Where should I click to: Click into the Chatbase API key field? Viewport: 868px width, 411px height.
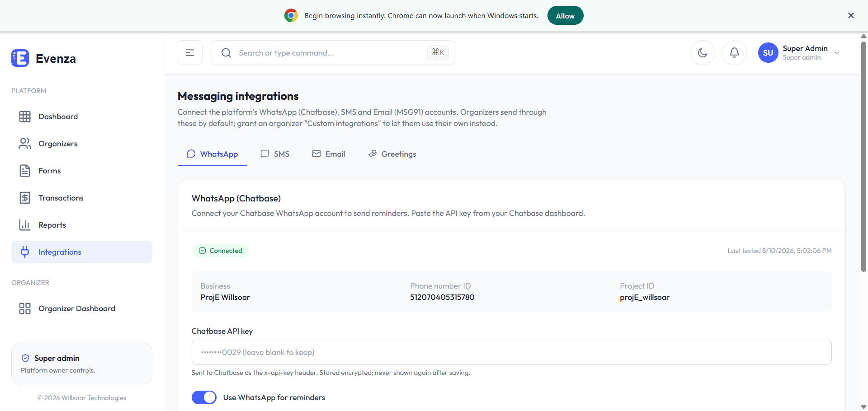click(x=512, y=352)
